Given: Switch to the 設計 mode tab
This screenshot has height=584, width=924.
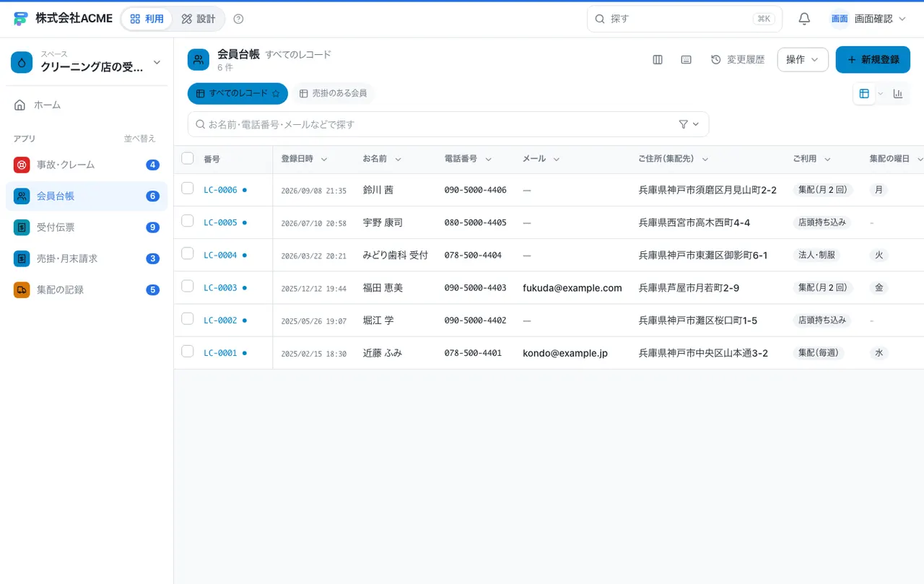Looking at the screenshot, I should pyautogui.click(x=199, y=19).
